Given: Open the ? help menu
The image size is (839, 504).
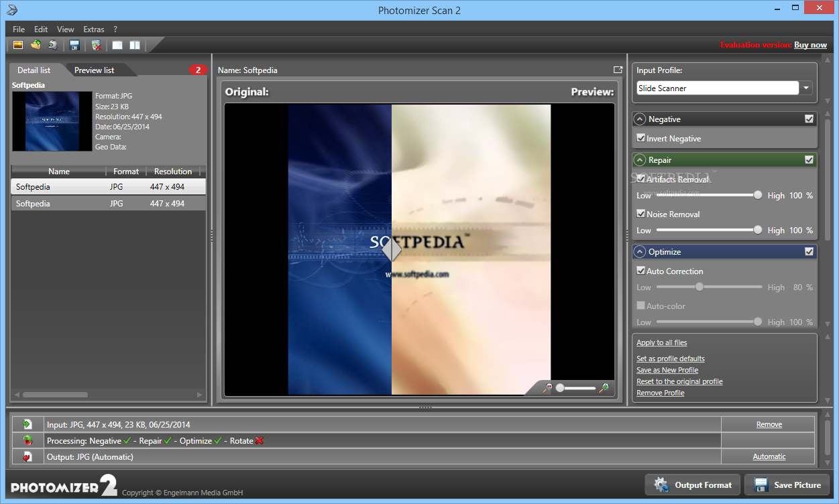Looking at the screenshot, I should pyautogui.click(x=115, y=29).
